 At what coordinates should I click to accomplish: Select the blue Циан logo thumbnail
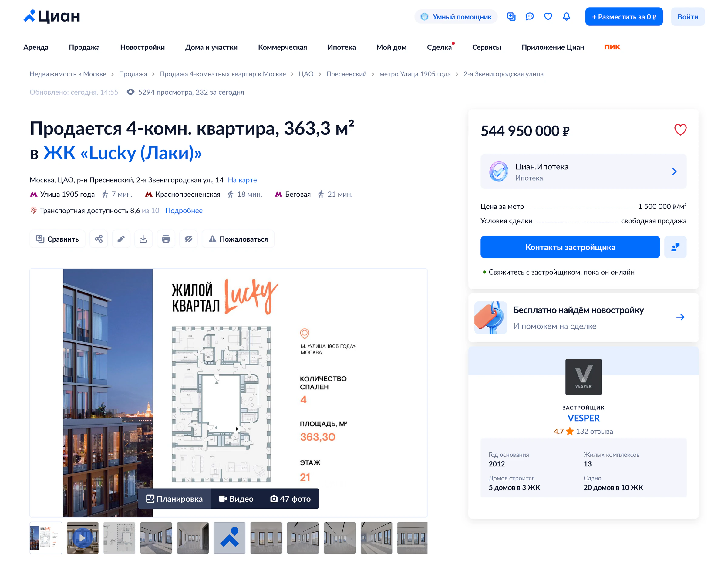click(230, 538)
